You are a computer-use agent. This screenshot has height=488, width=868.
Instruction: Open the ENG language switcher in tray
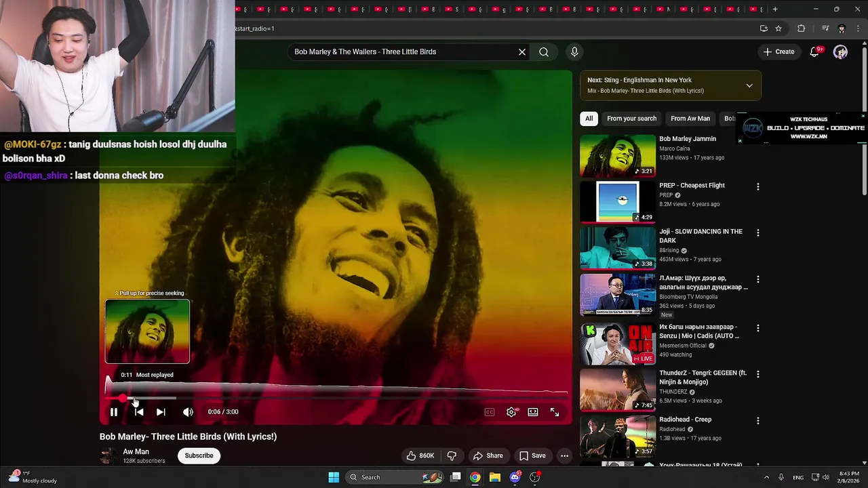pyautogui.click(x=798, y=477)
